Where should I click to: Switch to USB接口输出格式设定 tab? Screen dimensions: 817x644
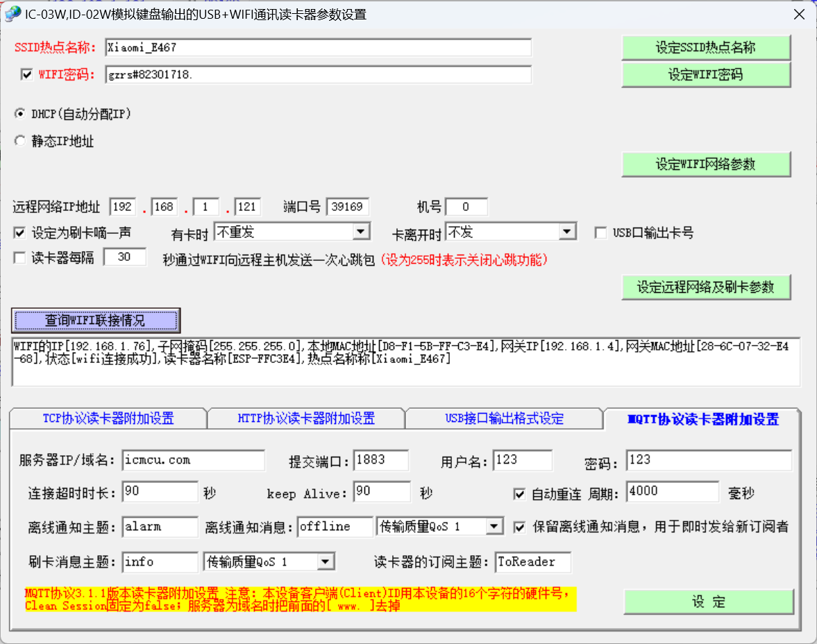504,418
